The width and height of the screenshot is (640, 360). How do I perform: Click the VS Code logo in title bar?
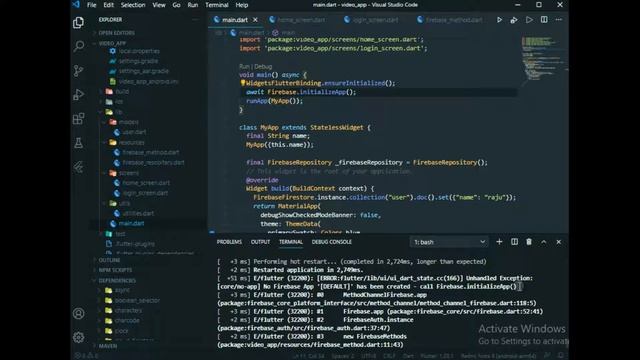tap(76, 5)
